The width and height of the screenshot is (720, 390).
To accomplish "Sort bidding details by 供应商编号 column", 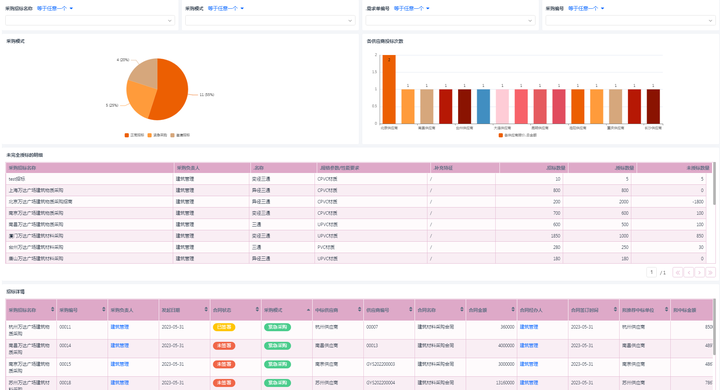I will (x=411, y=310).
